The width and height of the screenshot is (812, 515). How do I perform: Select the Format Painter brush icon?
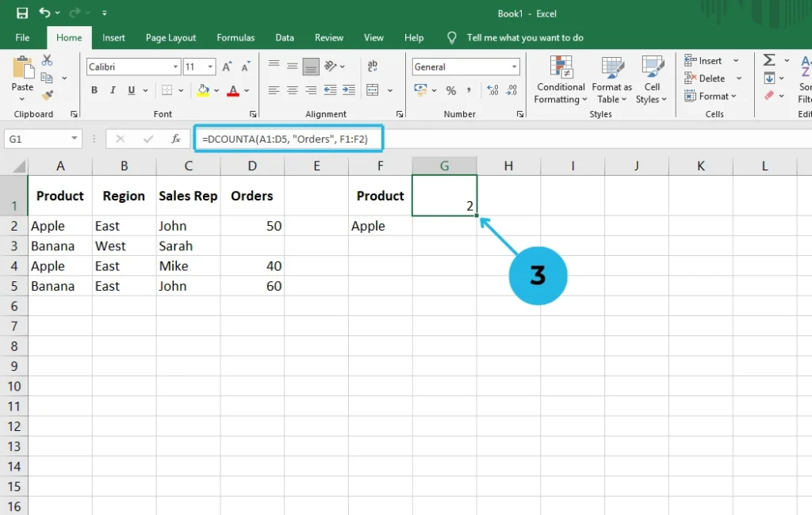click(x=47, y=95)
